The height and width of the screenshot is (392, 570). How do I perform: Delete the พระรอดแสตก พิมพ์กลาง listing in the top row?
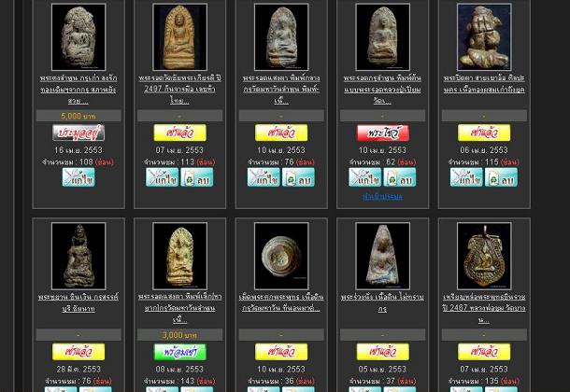click(298, 177)
